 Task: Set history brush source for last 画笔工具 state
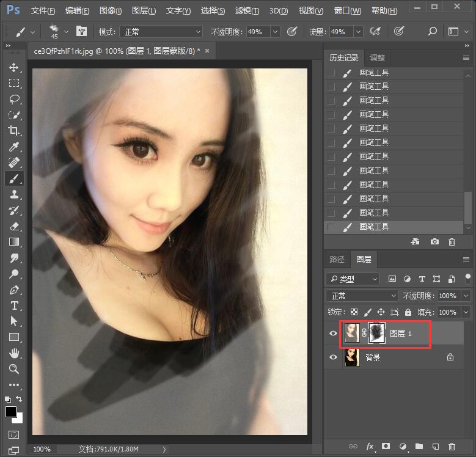click(x=331, y=227)
